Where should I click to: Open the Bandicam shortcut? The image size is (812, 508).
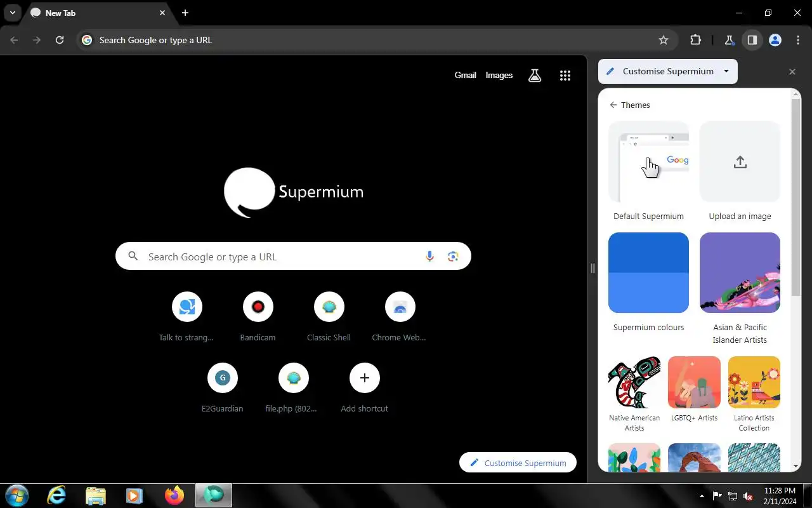(x=258, y=317)
